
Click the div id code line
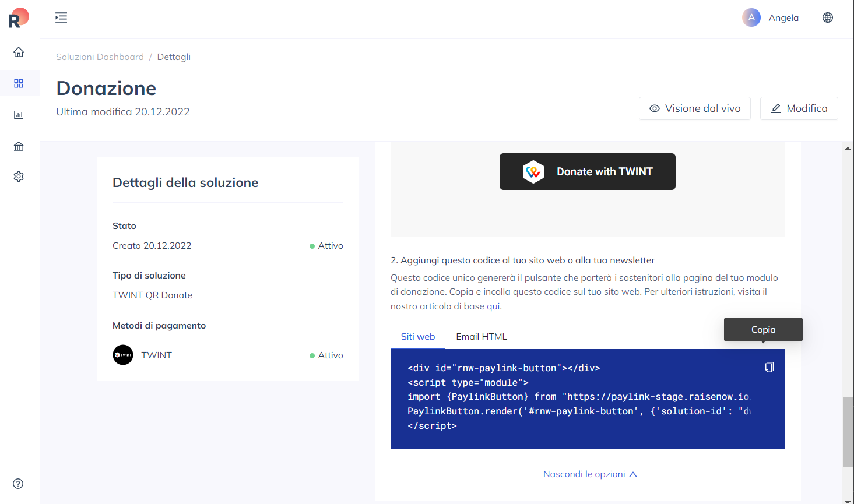(504, 368)
